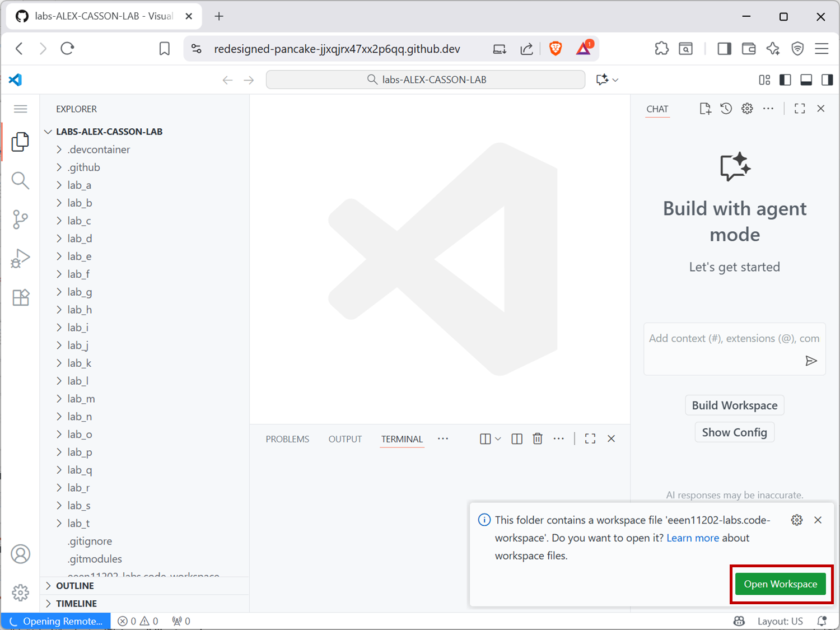This screenshot has height=630, width=840.
Task: Kill terminal with the trash icon
Action: coord(538,439)
